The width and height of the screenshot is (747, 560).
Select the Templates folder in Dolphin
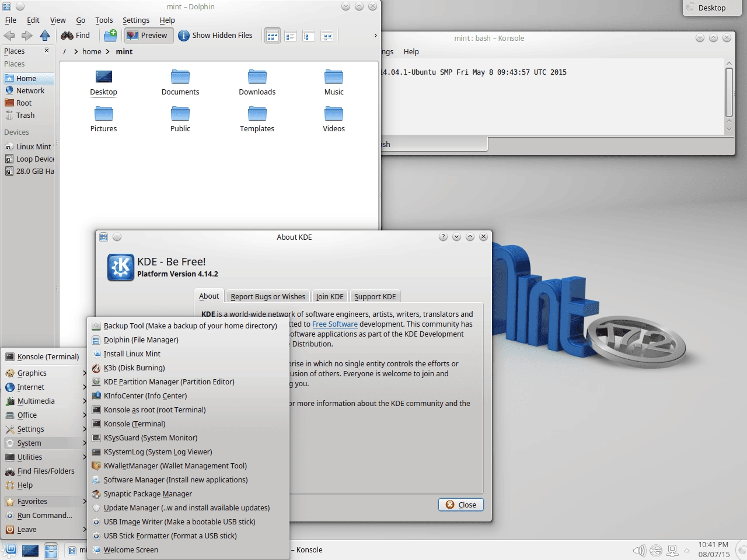coord(257,119)
